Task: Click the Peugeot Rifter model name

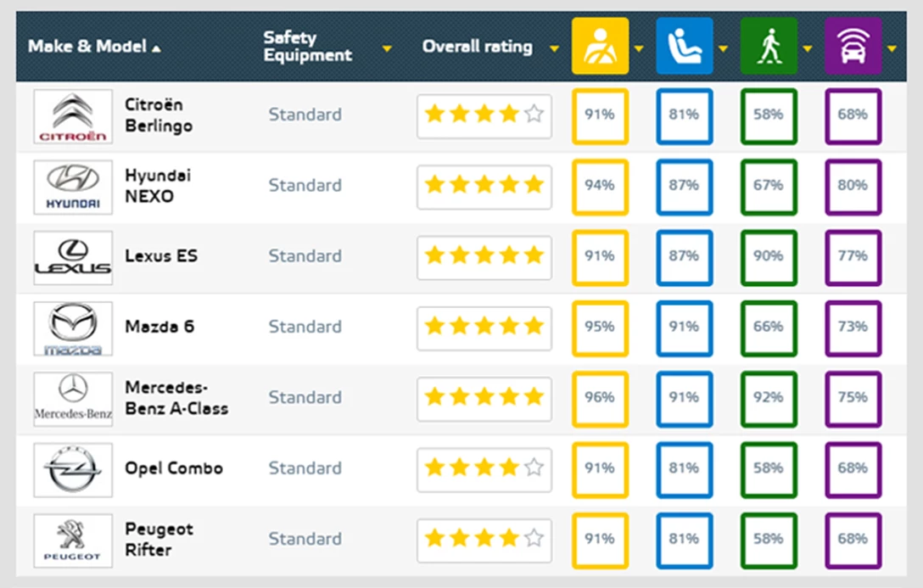Action: tap(159, 539)
